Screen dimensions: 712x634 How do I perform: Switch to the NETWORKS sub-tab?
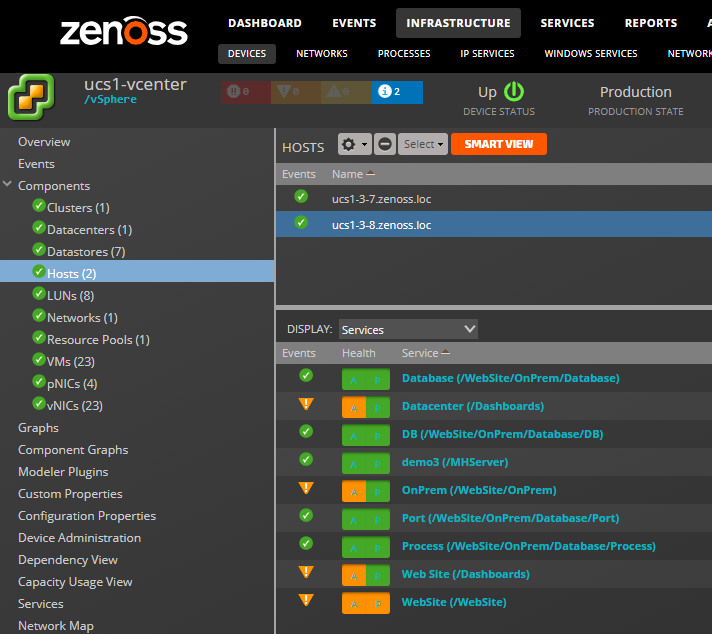point(321,54)
